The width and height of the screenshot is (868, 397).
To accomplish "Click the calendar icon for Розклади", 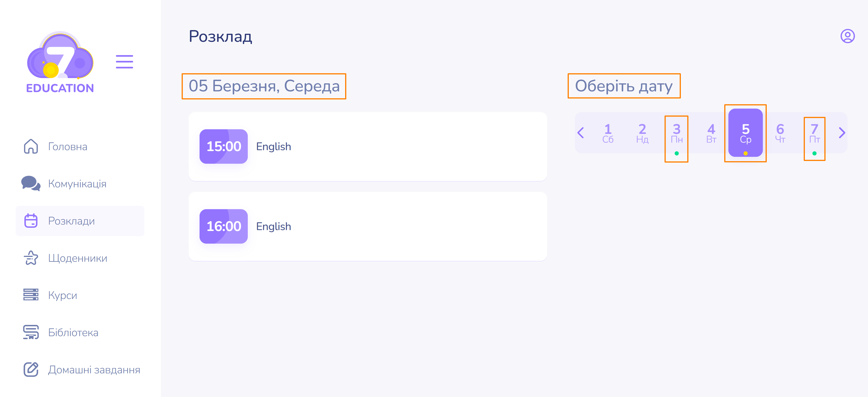I will coord(31,221).
